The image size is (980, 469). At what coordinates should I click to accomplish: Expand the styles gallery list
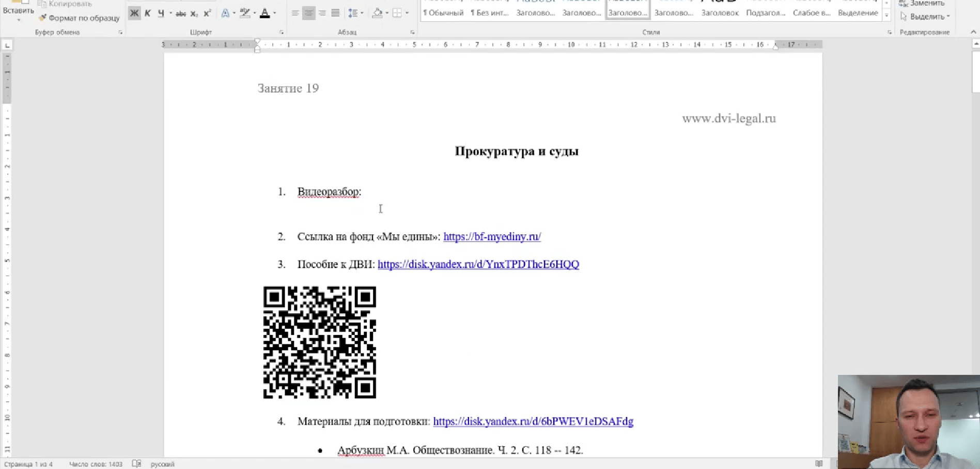(x=886, y=16)
